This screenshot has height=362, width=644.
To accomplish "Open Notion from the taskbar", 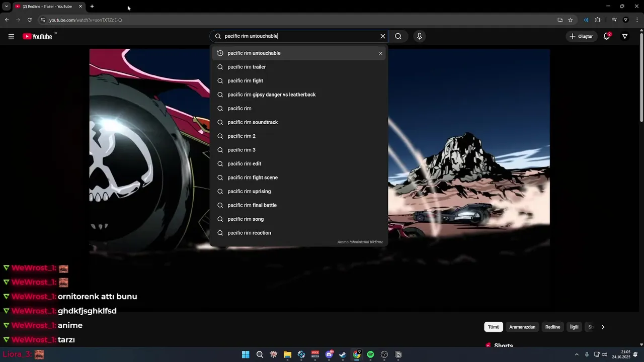I will [x=398, y=354].
